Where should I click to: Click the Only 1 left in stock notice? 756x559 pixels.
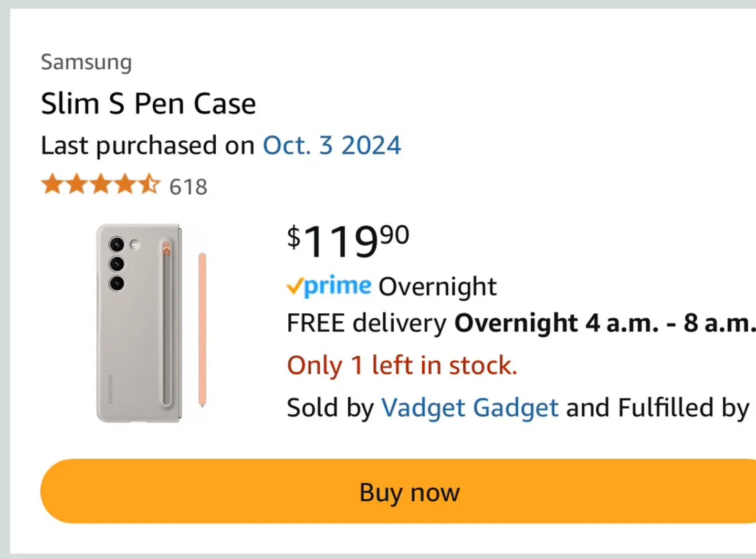(402, 365)
